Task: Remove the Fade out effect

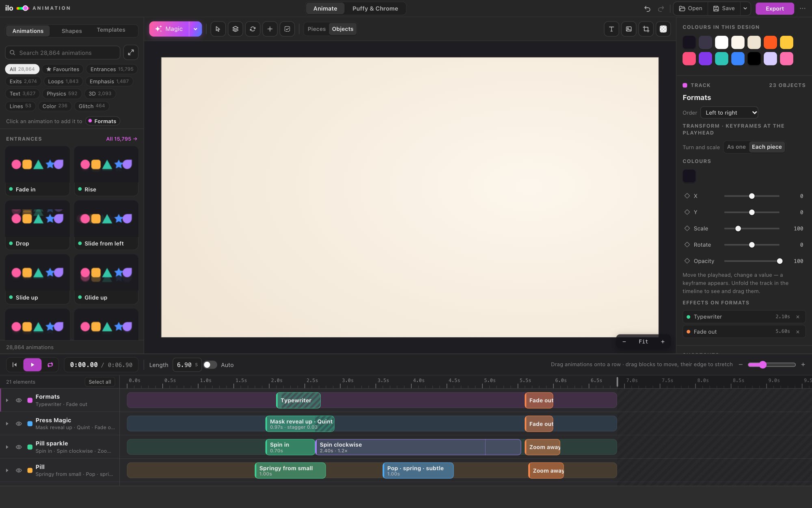Action: 798,332
